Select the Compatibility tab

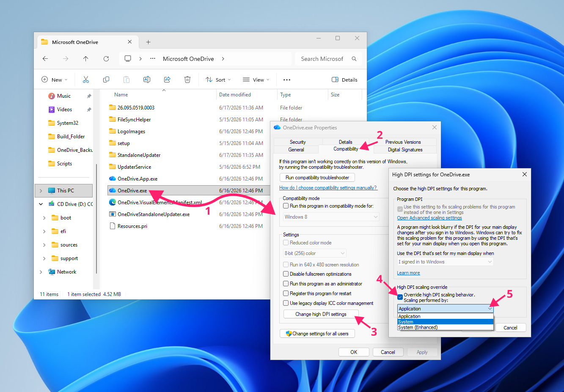(346, 149)
